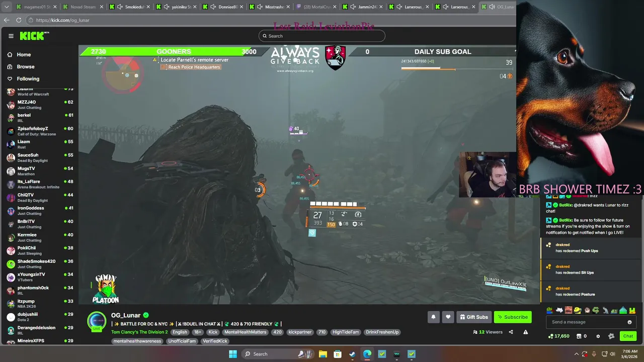Screen dimensions: 644x362
Task: Select the MentalHealthMatters tag
Action: (246, 332)
